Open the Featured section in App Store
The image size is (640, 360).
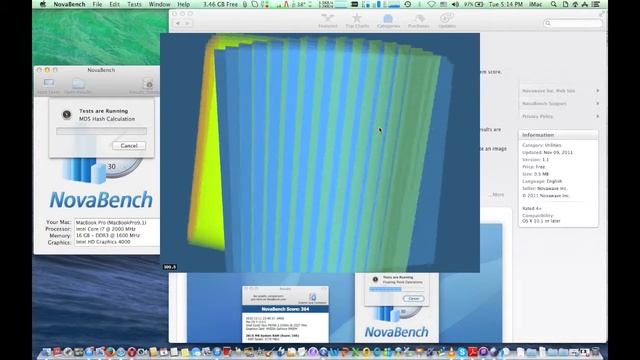pyautogui.click(x=327, y=21)
